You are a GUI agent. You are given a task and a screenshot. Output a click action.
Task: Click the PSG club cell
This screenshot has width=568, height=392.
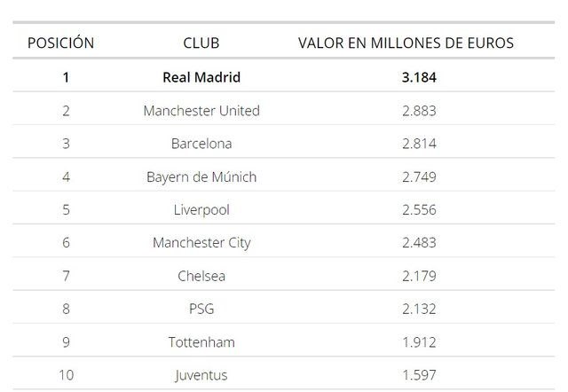tap(201, 309)
